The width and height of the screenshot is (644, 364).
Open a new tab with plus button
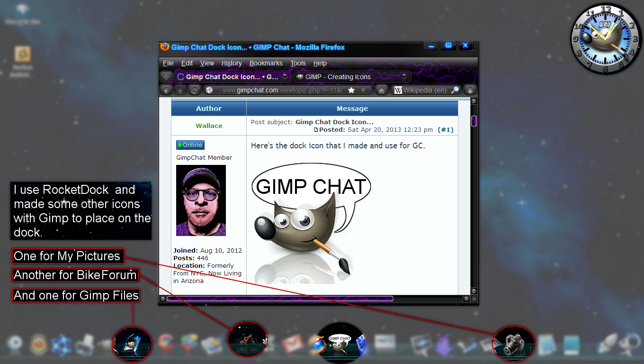(166, 76)
